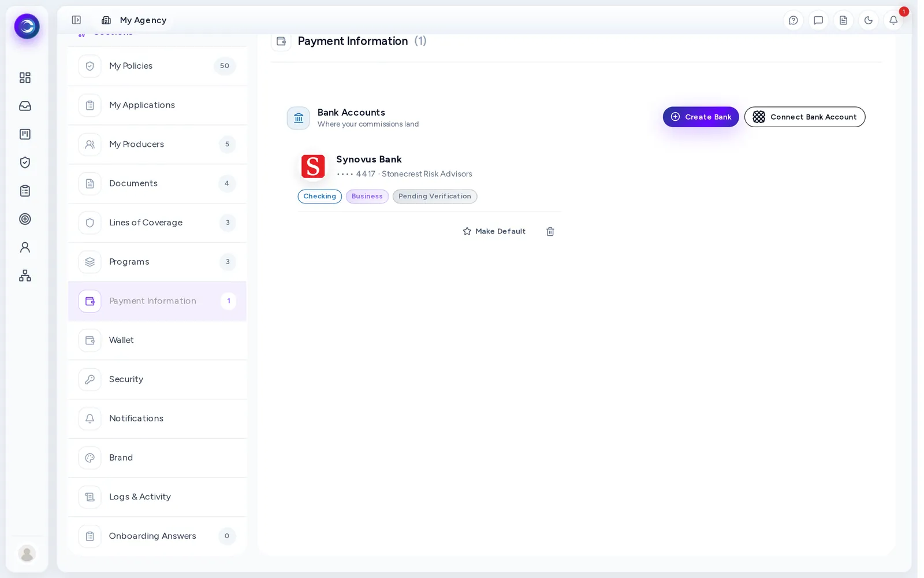Open the shield check icon in rail
924x578 pixels.
click(x=25, y=162)
